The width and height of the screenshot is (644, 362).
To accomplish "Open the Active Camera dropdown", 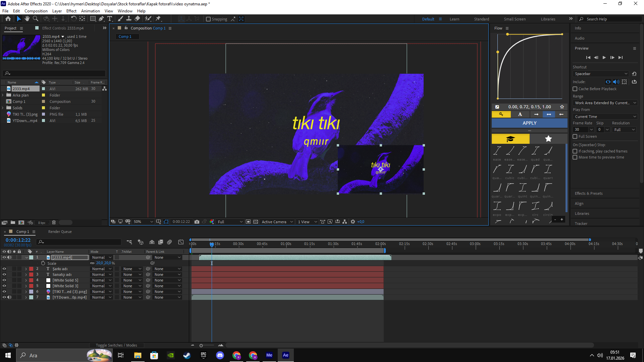I will point(277,222).
